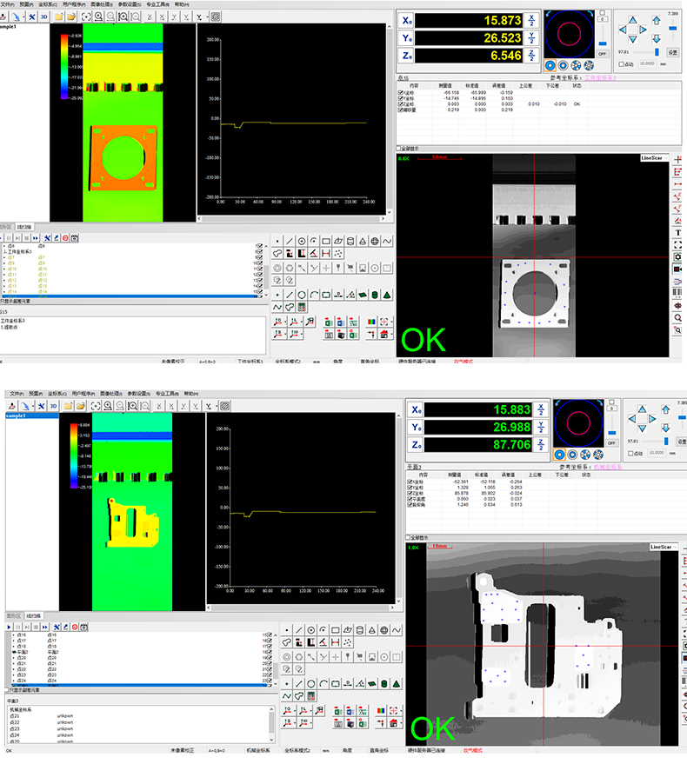Click home position icon in top window
Screen dimensions: 687x784
coord(384,334)
